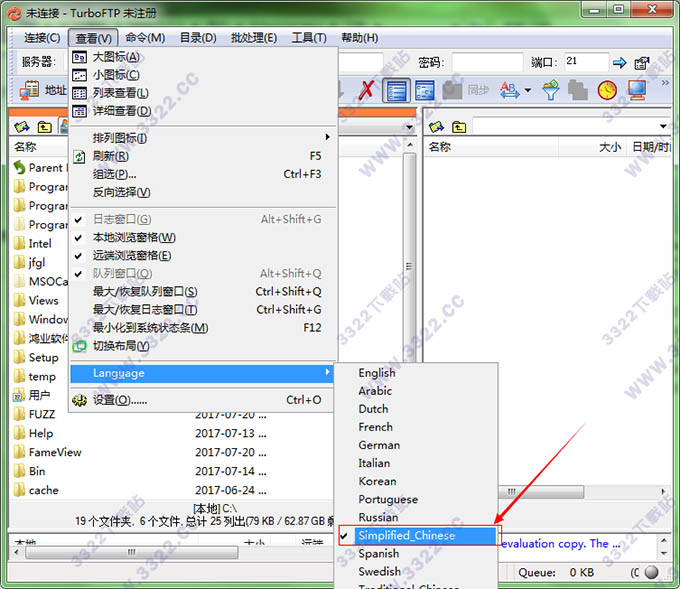680x589 pixels.
Task: Select Small Icons (小图标) view
Action: 203,75
